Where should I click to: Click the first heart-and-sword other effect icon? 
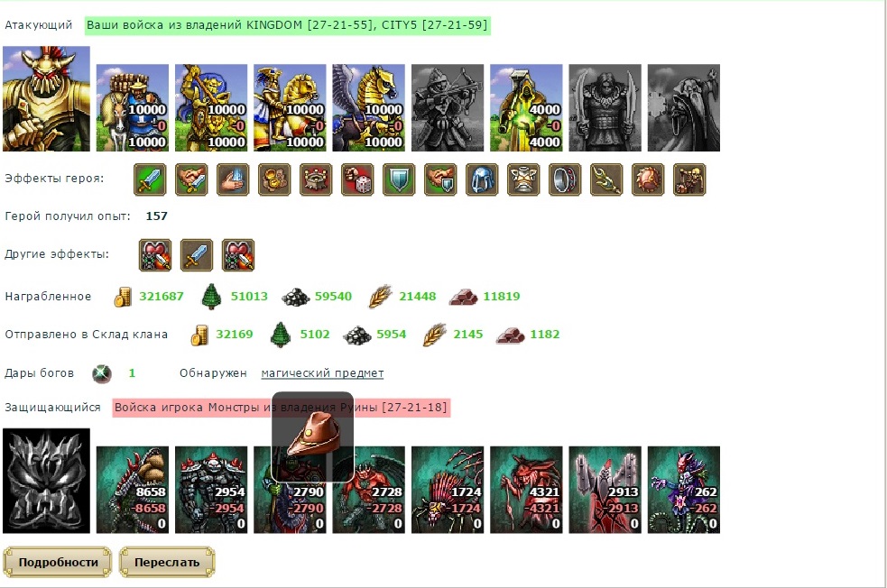tap(155, 255)
